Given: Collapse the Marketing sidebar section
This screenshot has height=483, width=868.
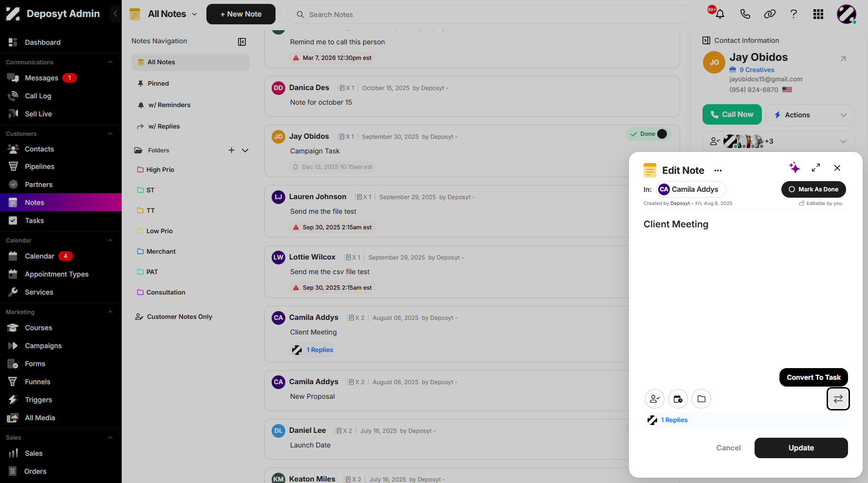Looking at the screenshot, I should point(110,312).
